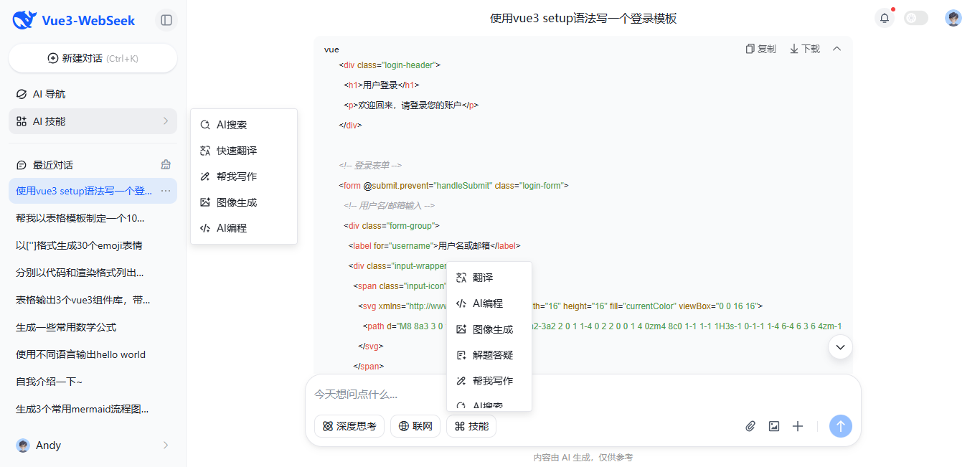The image size is (980, 467).
Task: Expand the Andy account section
Action: tap(92, 445)
